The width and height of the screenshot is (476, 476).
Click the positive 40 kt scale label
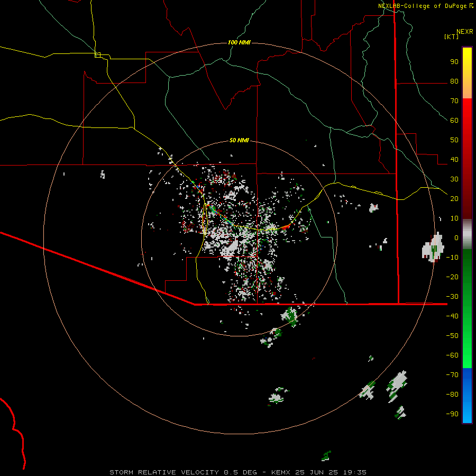coord(454,159)
